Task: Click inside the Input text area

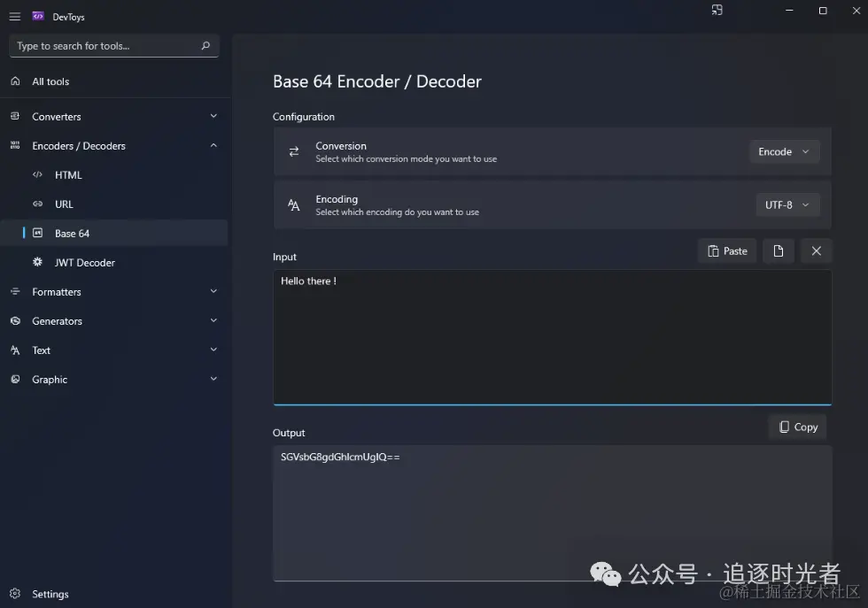Action: [553, 337]
